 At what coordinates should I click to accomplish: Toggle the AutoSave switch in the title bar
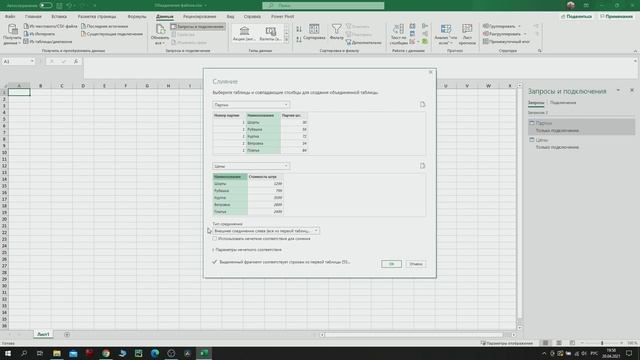45,6
